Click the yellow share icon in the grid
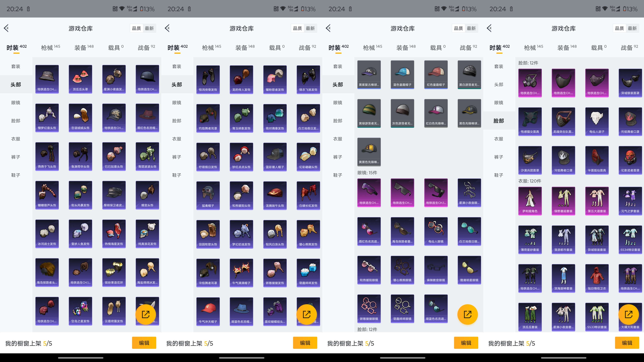Image resolution: width=644 pixels, height=362 pixels. [146, 314]
